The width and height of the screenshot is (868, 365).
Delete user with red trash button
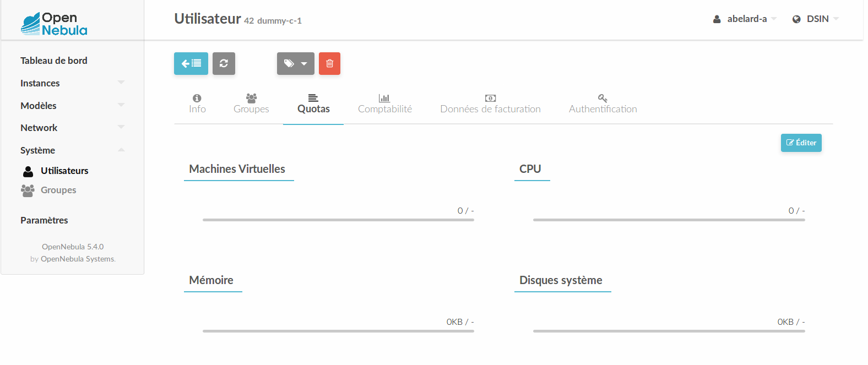coord(329,63)
